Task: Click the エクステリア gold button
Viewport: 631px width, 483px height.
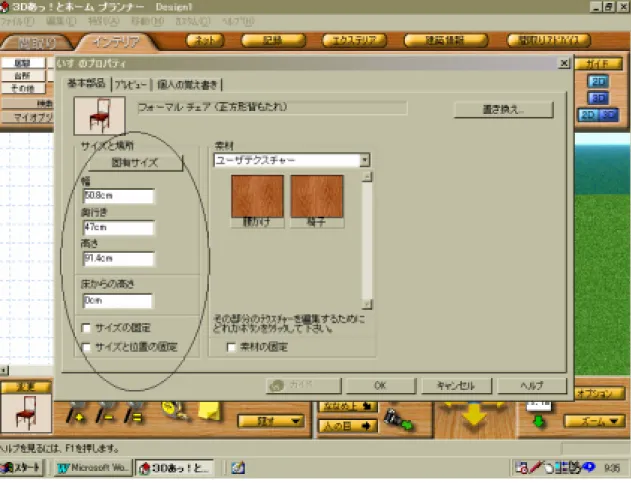Action: point(354,40)
